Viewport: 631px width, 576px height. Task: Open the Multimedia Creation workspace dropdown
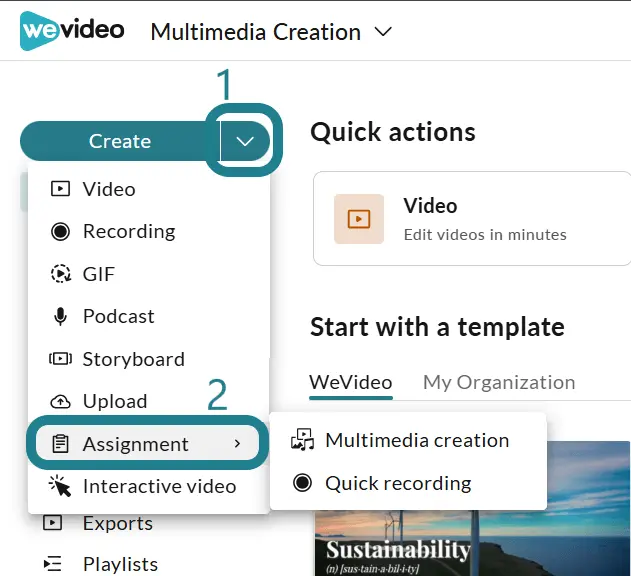click(x=271, y=32)
